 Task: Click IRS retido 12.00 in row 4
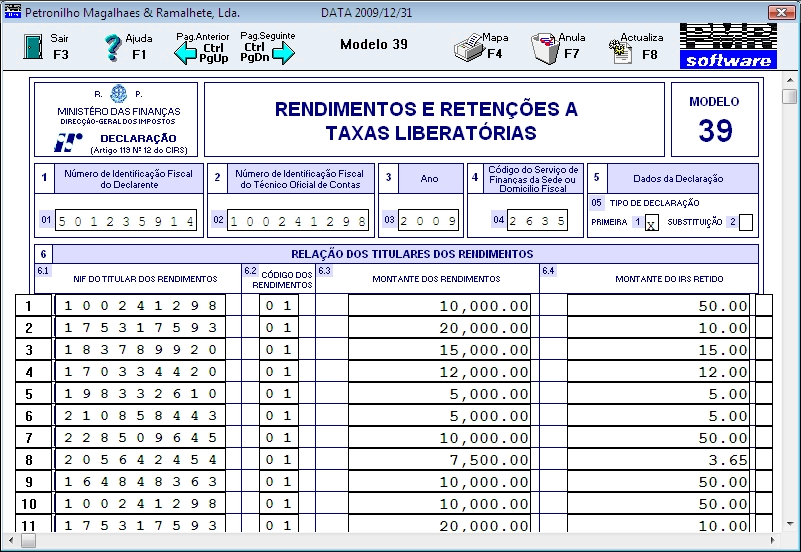point(658,371)
